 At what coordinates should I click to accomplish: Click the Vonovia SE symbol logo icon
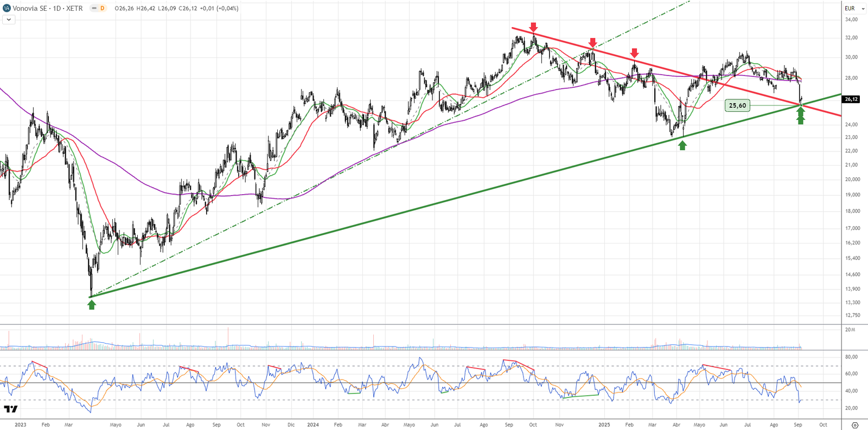pos(7,8)
